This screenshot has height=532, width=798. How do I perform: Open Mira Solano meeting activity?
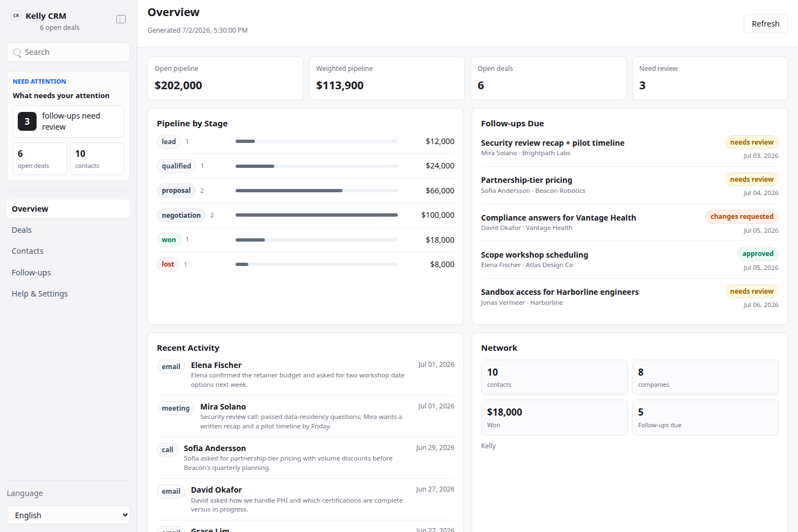point(305,416)
